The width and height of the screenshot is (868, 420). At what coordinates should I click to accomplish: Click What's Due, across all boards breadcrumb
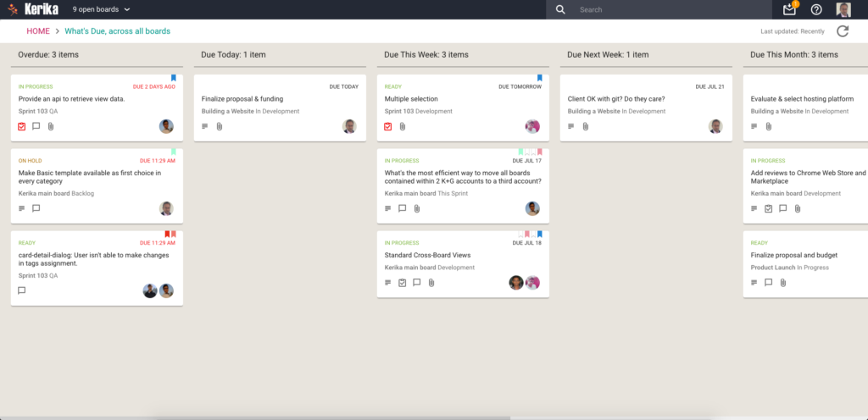(117, 31)
